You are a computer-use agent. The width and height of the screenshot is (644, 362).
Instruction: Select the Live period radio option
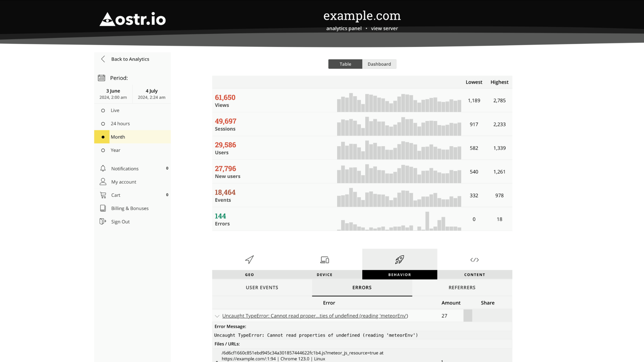pos(103,111)
